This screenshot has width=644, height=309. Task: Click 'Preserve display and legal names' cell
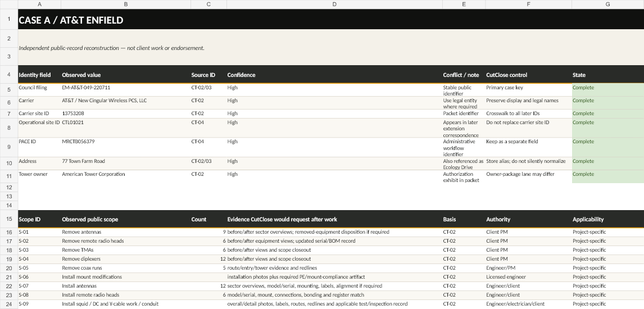click(x=528, y=103)
